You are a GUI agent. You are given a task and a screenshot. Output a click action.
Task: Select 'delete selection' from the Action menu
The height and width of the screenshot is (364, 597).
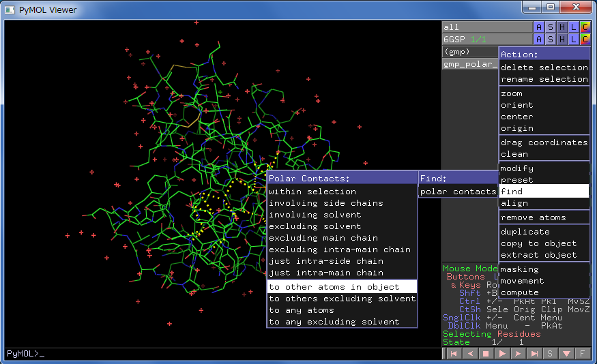coord(544,67)
